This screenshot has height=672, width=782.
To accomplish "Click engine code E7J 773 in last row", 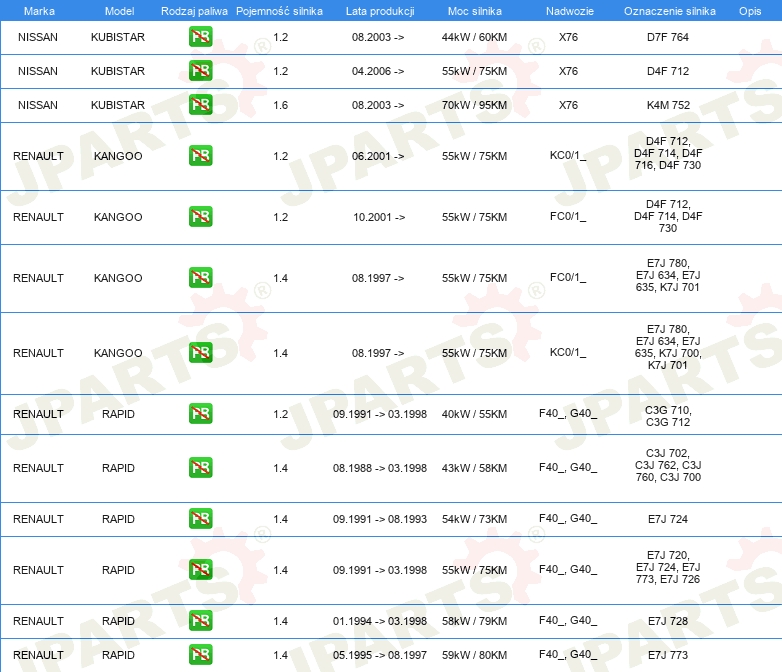I will click(668, 655).
